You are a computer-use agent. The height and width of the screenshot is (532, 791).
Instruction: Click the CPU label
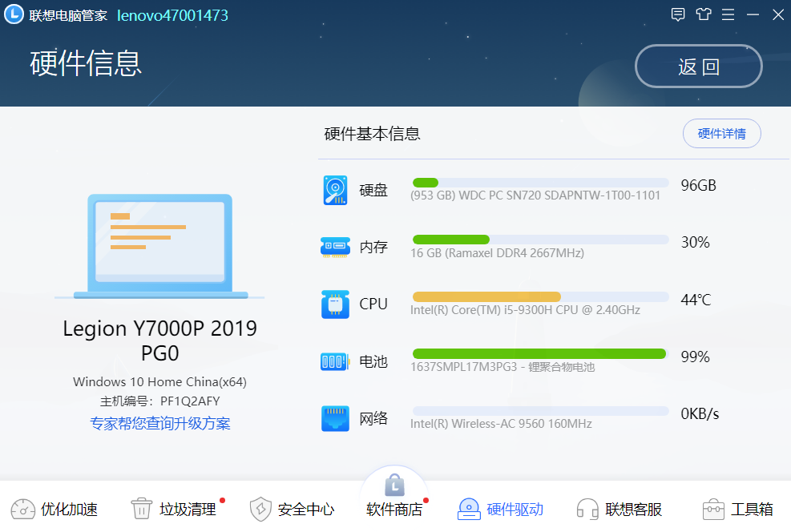click(x=373, y=304)
